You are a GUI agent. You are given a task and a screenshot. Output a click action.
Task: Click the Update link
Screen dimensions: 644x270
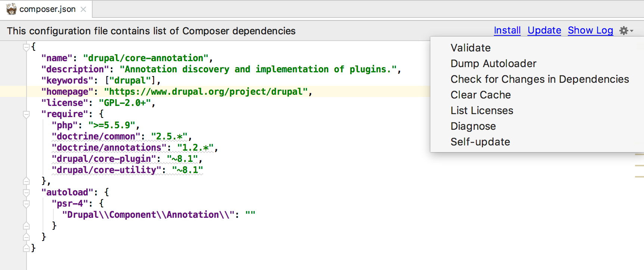point(544,31)
